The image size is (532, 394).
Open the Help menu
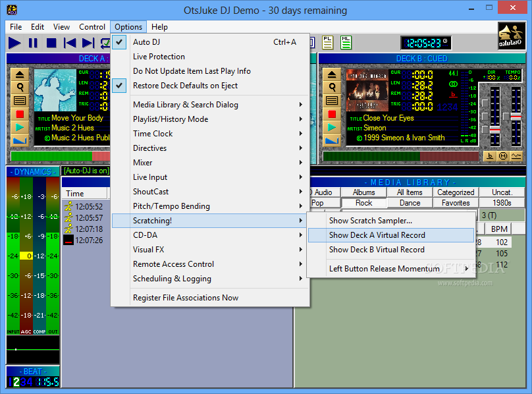pyautogui.click(x=159, y=27)
